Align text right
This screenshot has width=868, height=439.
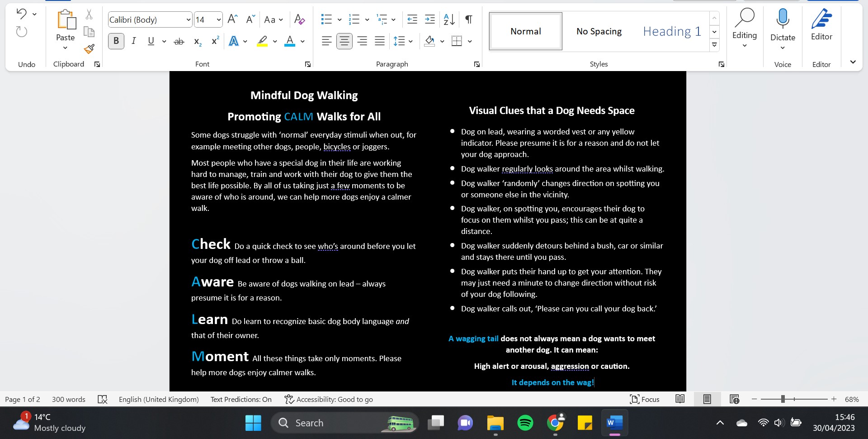coord(362,41)
